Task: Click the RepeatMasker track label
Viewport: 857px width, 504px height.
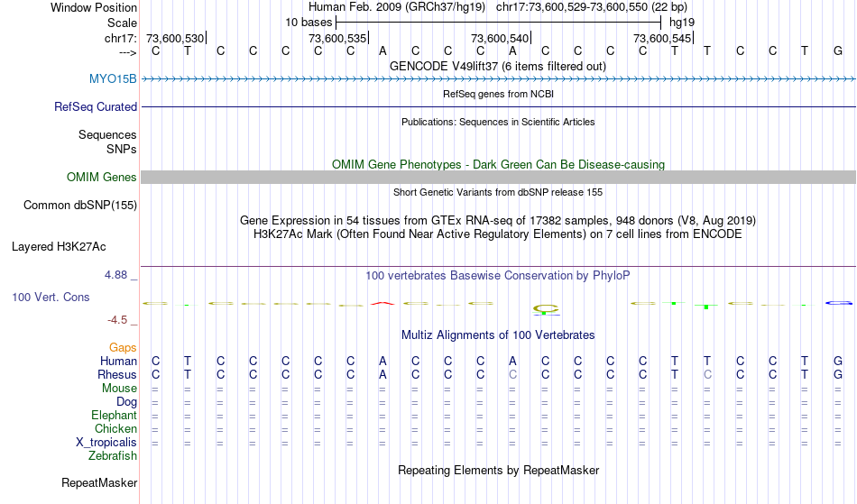Action: (x=99, y=482)
